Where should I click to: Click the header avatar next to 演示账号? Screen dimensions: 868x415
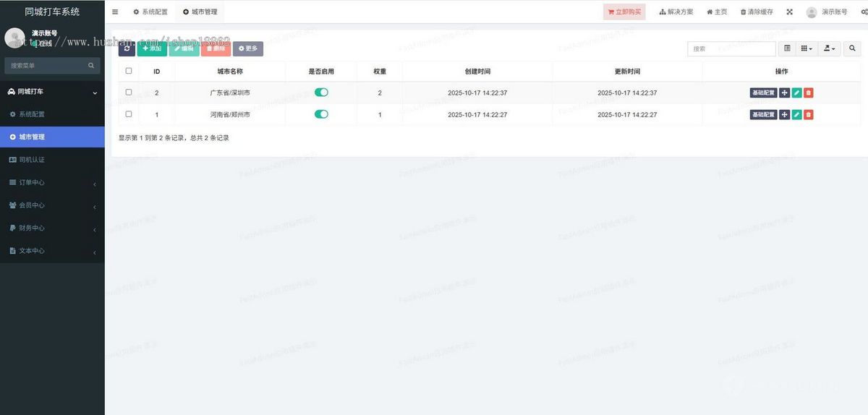click(812, 12)
